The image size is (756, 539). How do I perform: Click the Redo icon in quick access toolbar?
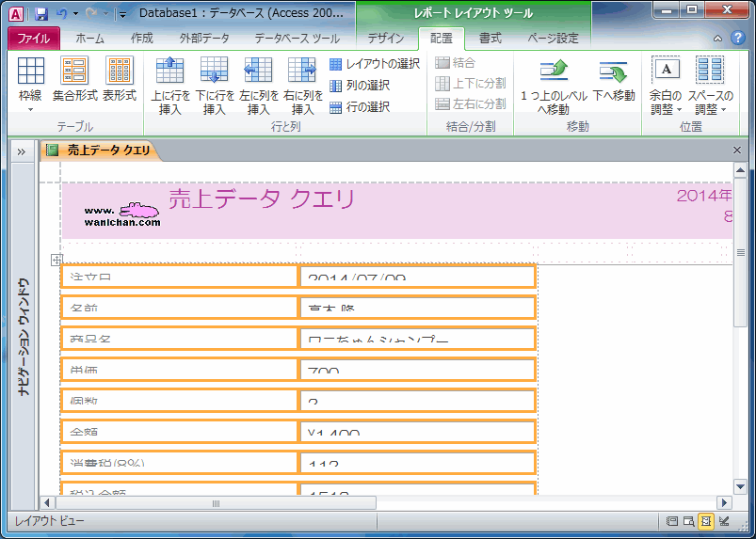click(x=91, y=13)
